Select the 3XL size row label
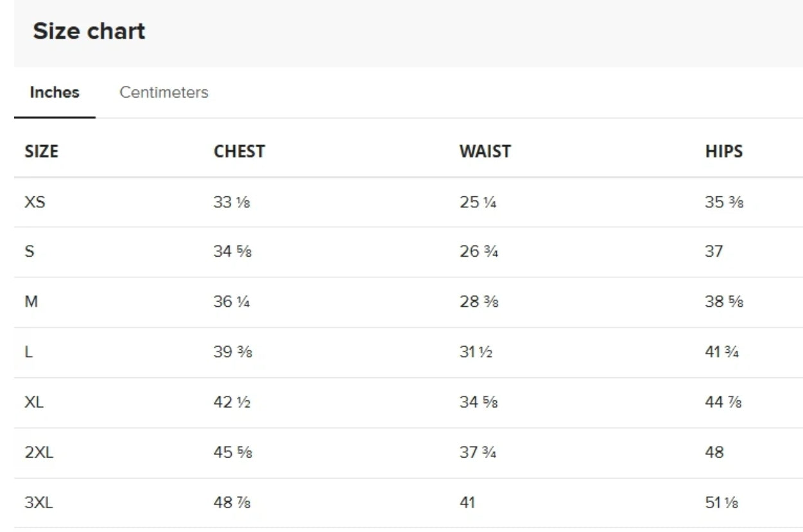The height and width of the screenshot is (532, 803). point(39,502)
